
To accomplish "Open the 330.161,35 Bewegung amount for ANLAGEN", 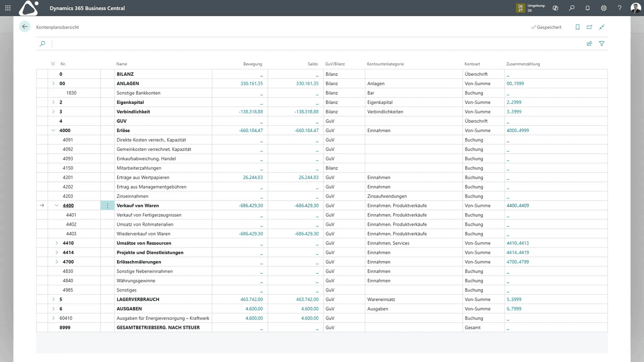I will (251, 84).
